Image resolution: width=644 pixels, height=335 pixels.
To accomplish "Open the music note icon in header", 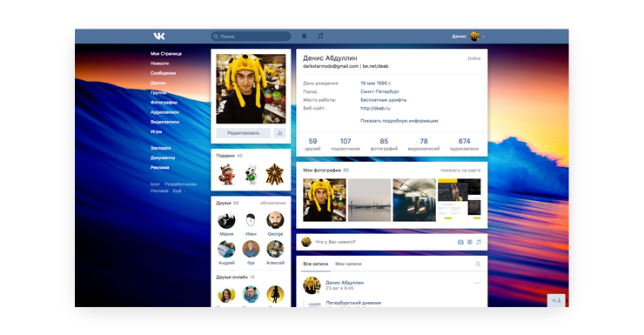I will [320, 37].
